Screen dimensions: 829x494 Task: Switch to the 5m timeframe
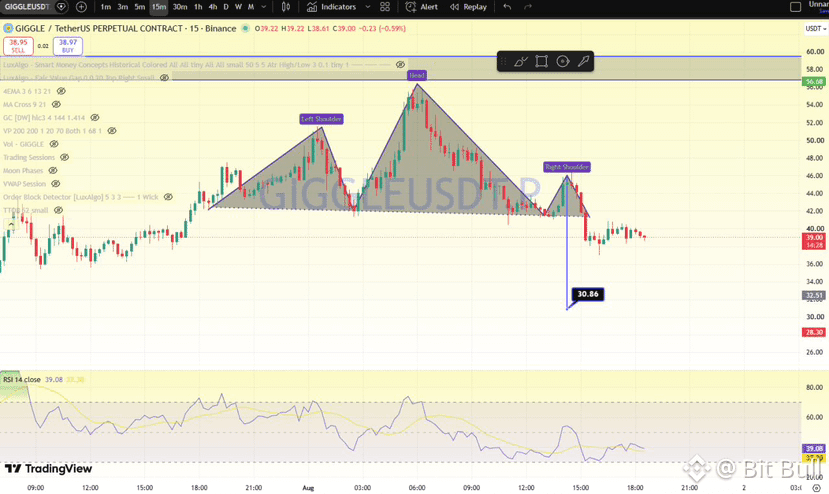(140, 7)
